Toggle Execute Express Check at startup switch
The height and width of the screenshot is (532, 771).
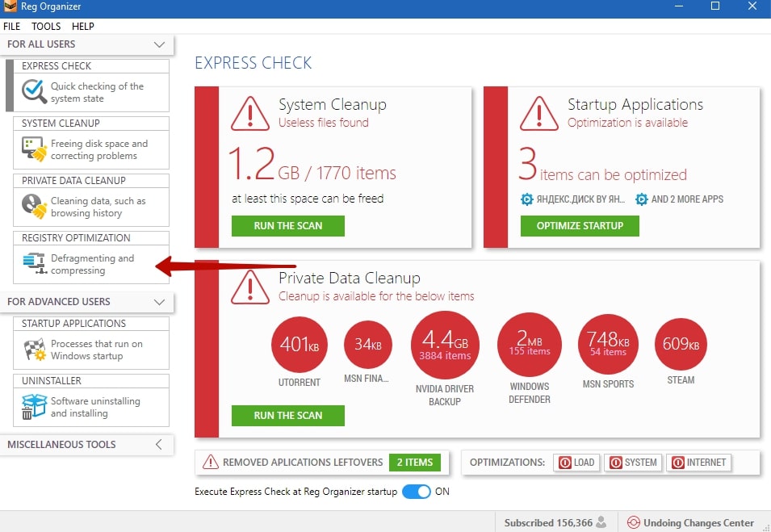tap(416, 492)
